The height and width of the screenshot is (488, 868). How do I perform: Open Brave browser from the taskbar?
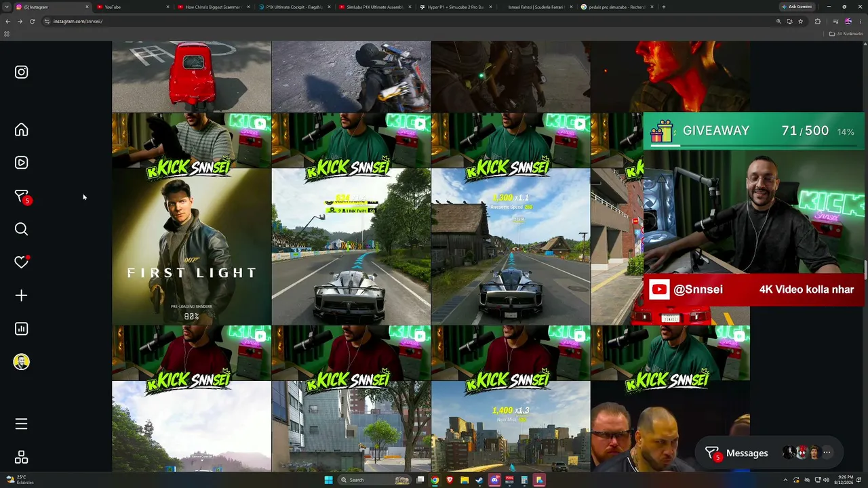click(450, 480)
